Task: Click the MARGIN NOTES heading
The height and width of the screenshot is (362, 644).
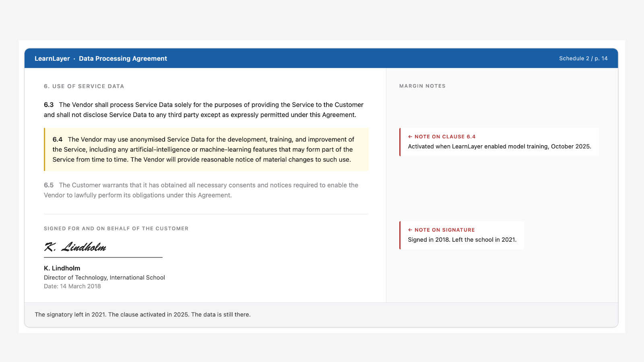Action: click(x=422, y=86)
